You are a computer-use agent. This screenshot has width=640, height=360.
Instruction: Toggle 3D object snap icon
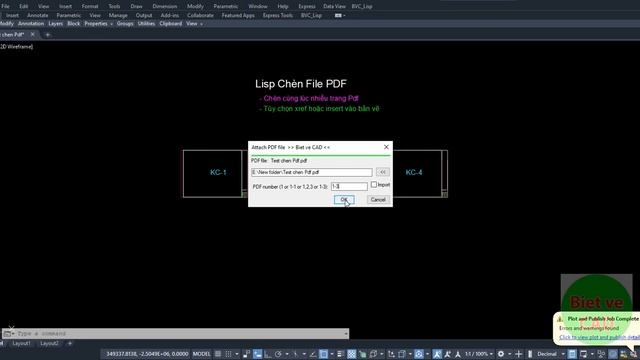372,354
